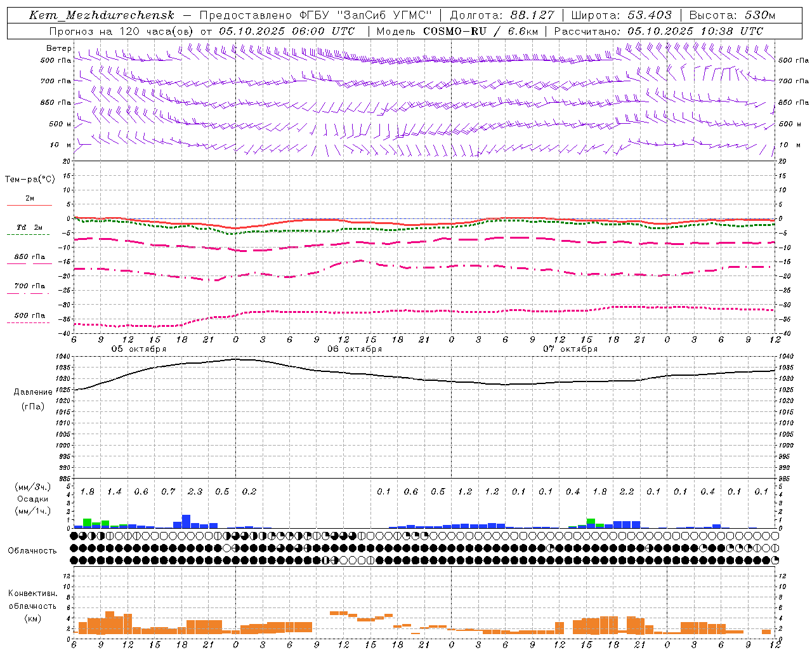Click the 2.2 precipitation total value
Viewport: 812px width, 650px height.
[x=626, y=491]
